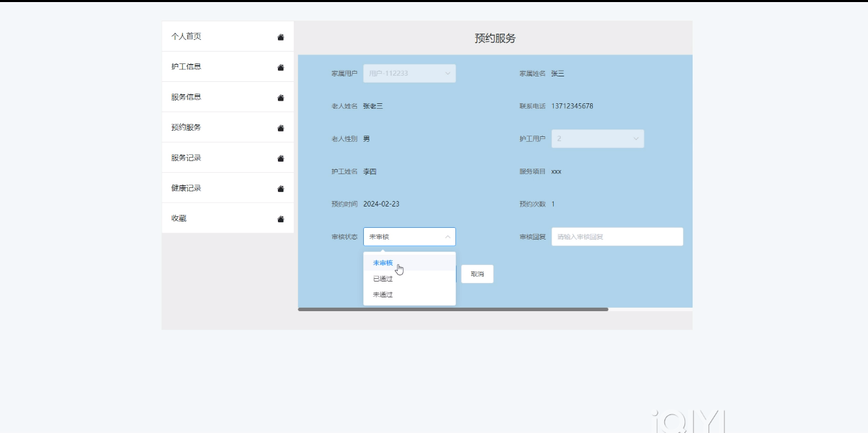Focus the 审核回复 input field
868x433 pixels.
point(617,237)
